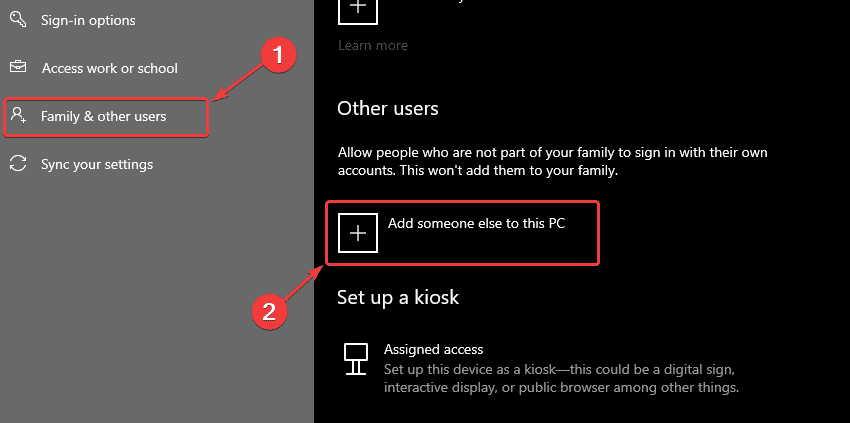Screen dimensions: 850x423
Task: Click the plus icon to add someone else
Action: (x=358, y=233)
